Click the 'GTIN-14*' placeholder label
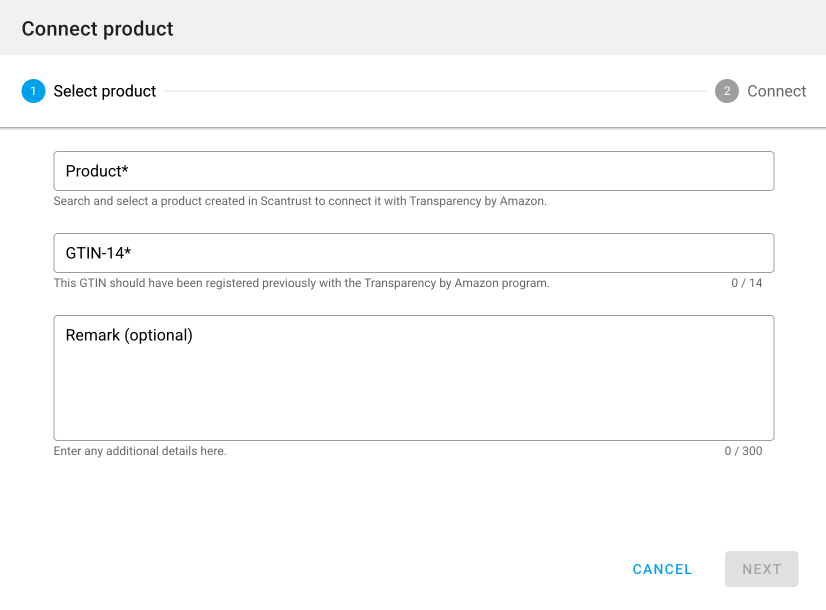 (x=99, y=253)
